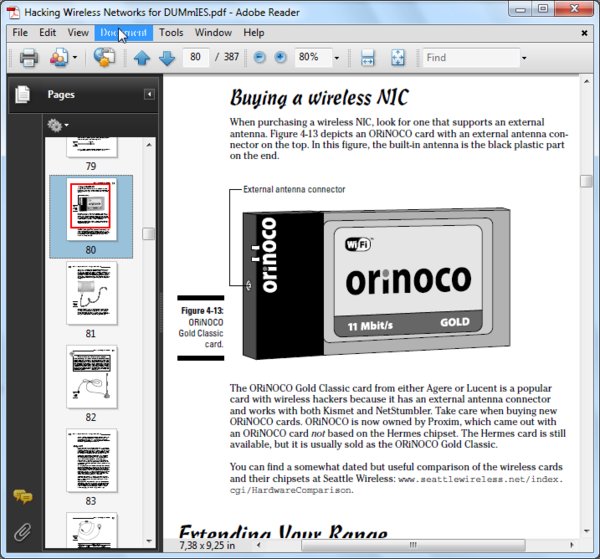Select page 79 thumbnail

click(91, 147)
